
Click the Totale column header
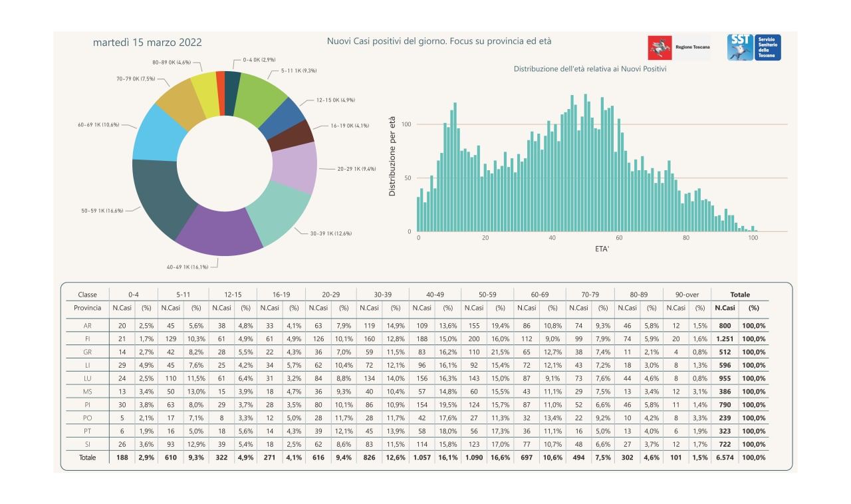(x=739, y=295)
